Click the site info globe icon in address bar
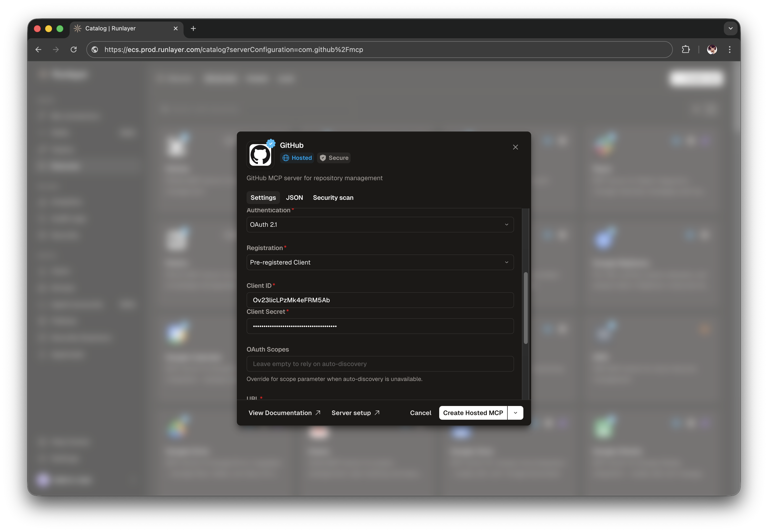Screen dimensions: 768x532 click(95, 49)
